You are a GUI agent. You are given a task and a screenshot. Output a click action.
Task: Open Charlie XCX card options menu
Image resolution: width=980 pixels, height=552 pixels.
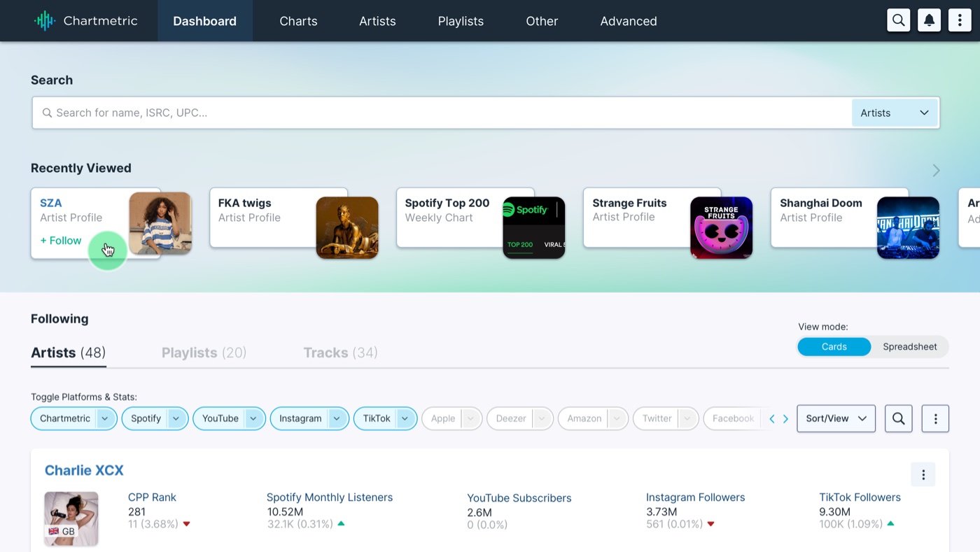923,475
